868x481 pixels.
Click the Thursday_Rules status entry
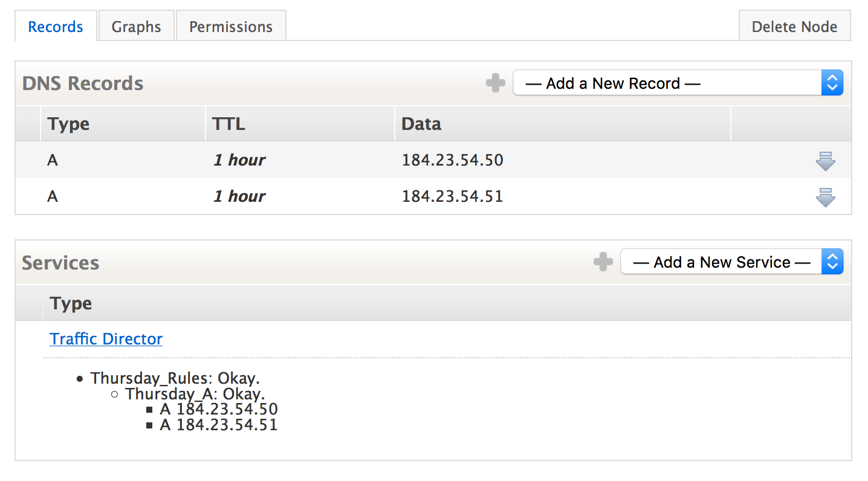[175, 379]
